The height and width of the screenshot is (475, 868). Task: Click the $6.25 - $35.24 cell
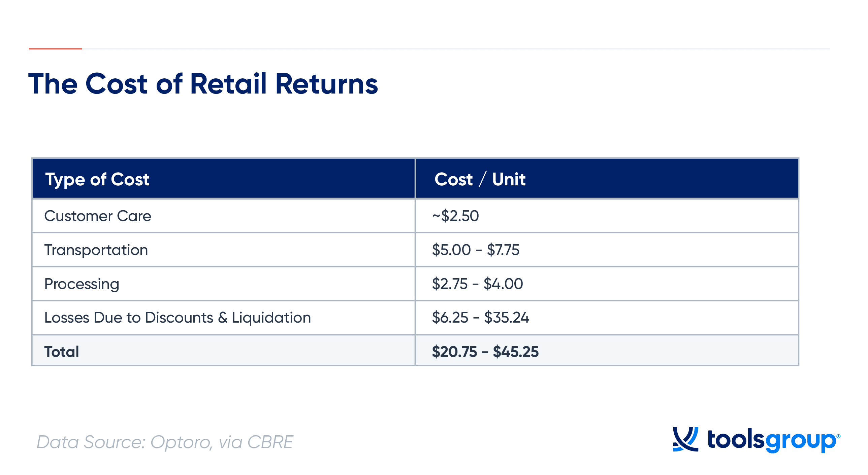481,318
